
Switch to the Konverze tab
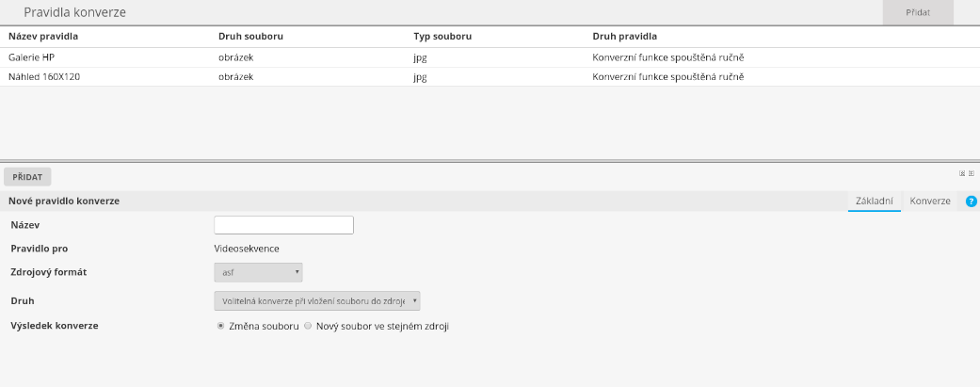click(929, 202)
